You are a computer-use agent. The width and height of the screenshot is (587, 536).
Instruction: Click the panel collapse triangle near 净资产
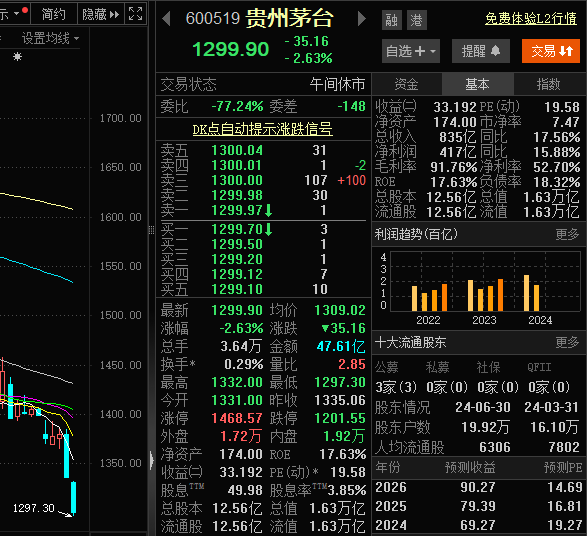(152, 460)
